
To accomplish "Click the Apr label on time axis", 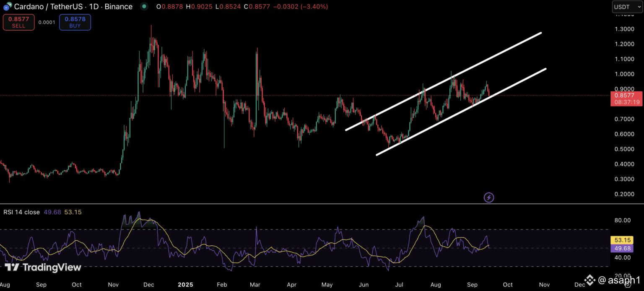I will 292,285.
